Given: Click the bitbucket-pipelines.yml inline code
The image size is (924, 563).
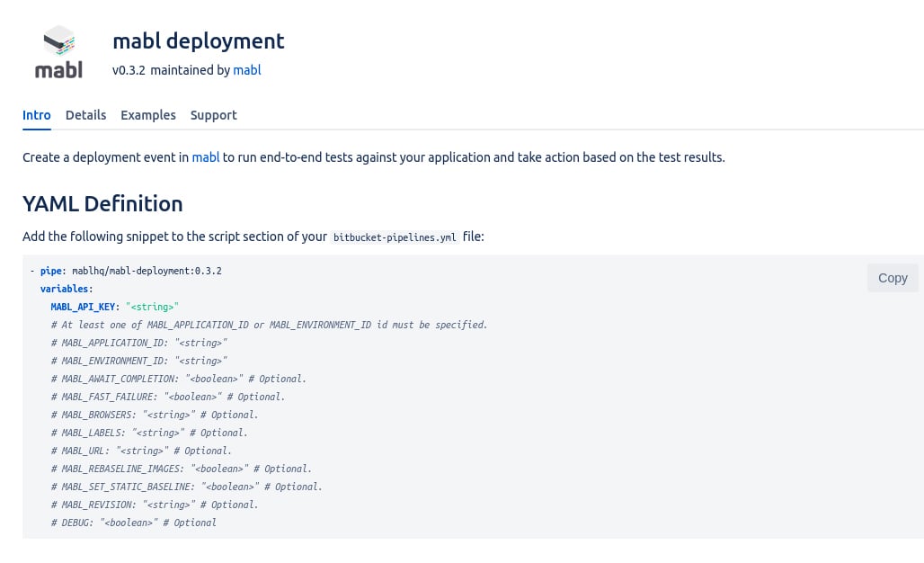Looking at the screenshot, I should [395, 237].
